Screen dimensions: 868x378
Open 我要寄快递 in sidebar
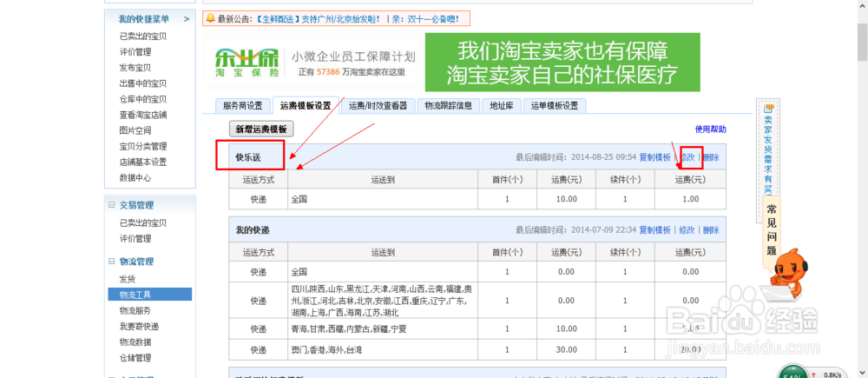pos(140,326)
